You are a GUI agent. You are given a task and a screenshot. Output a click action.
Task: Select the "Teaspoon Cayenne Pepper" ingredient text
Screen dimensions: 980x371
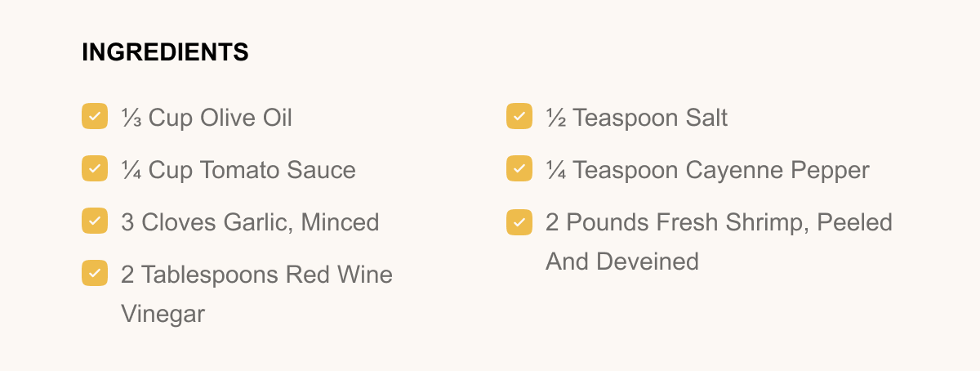tap(720, 170)
